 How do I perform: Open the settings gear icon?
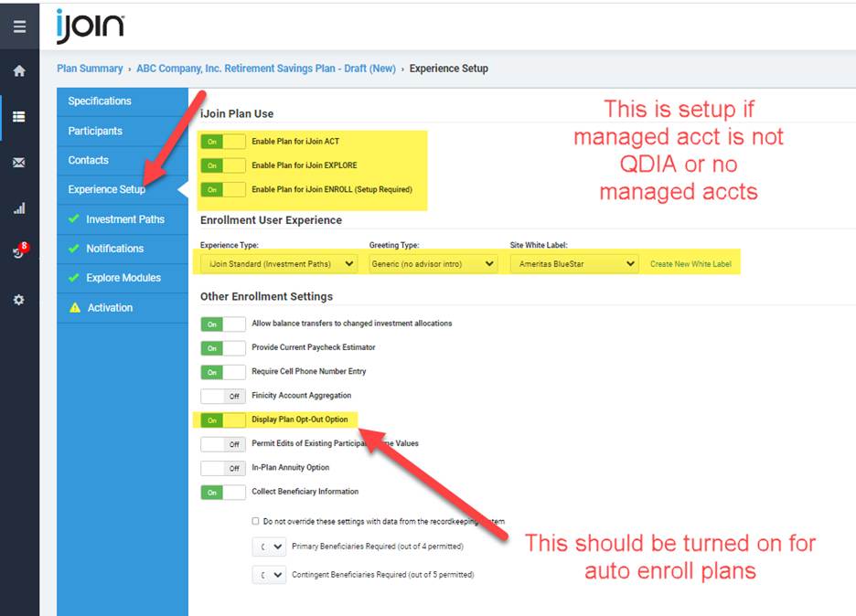pyautogui.click(x=19, y=300)
